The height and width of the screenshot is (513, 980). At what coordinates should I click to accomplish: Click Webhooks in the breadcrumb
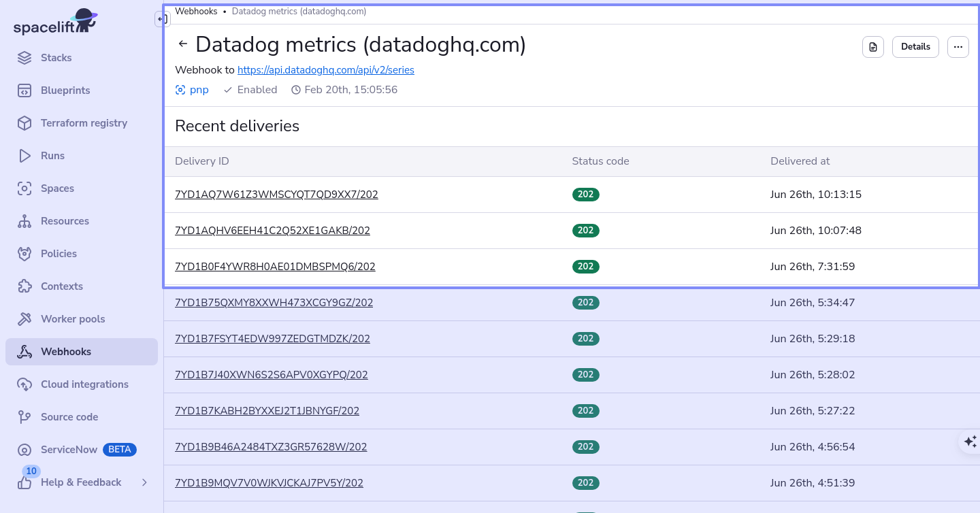point(196,12)
